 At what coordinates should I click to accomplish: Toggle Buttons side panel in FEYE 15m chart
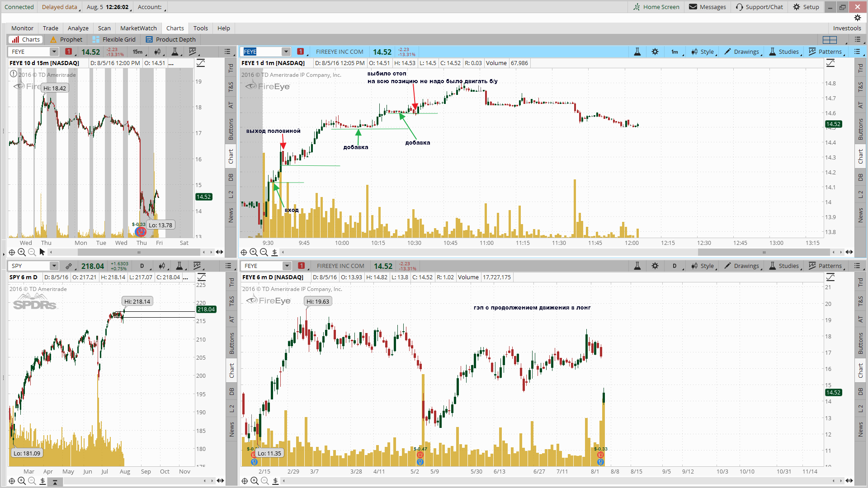(231, 129)
